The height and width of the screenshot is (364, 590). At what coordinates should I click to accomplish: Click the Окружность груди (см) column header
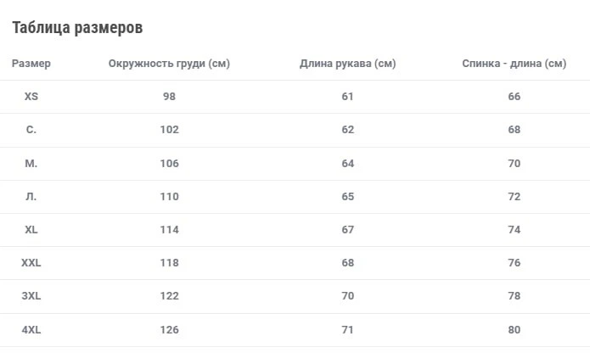169,63
